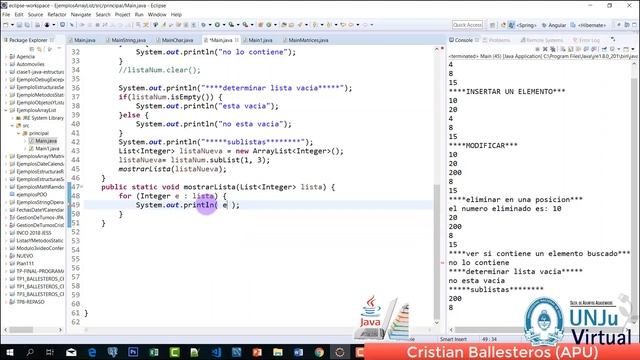This screenshot has width=640, height=360.
Task: Click the Remove All Terminated Launches console icon
Action: (553, 49)
